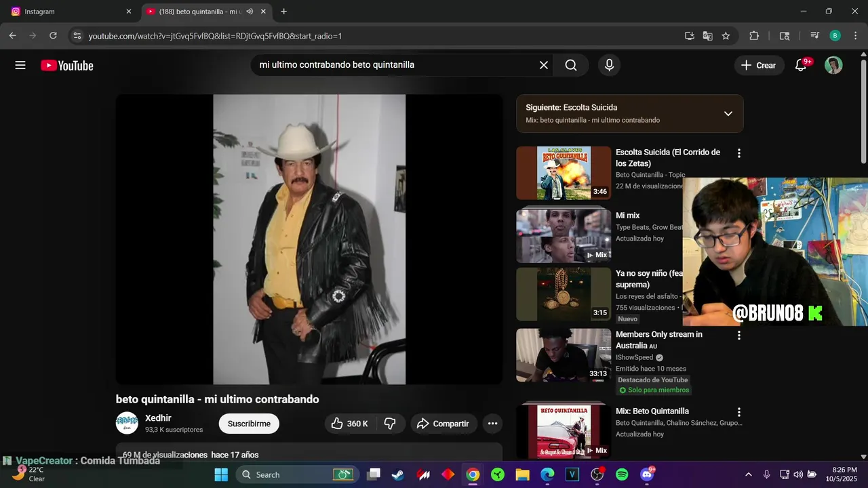Click the video player to pause
The width and height of the screenshot is (868, 488).
[309, 239]
